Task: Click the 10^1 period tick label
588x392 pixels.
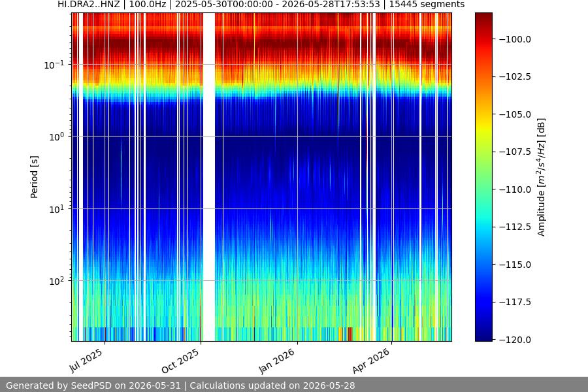Action: pyautogui.click(x=56, y=209)
